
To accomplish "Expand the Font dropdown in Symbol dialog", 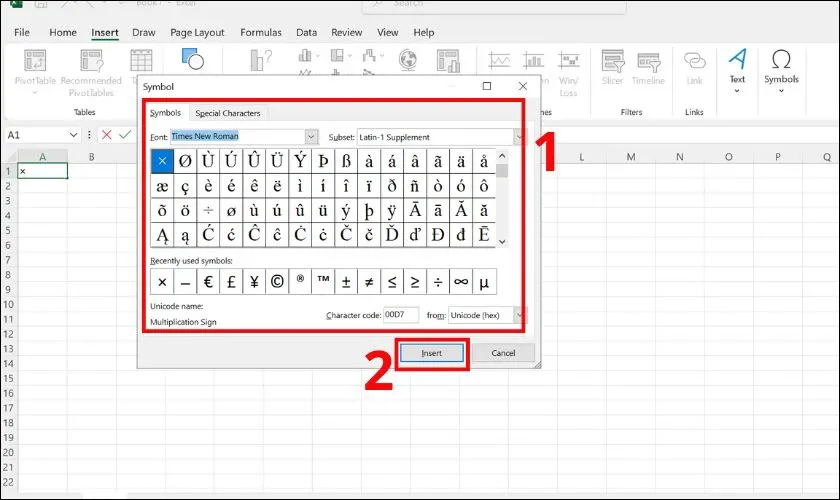I will tap(310, 136).
